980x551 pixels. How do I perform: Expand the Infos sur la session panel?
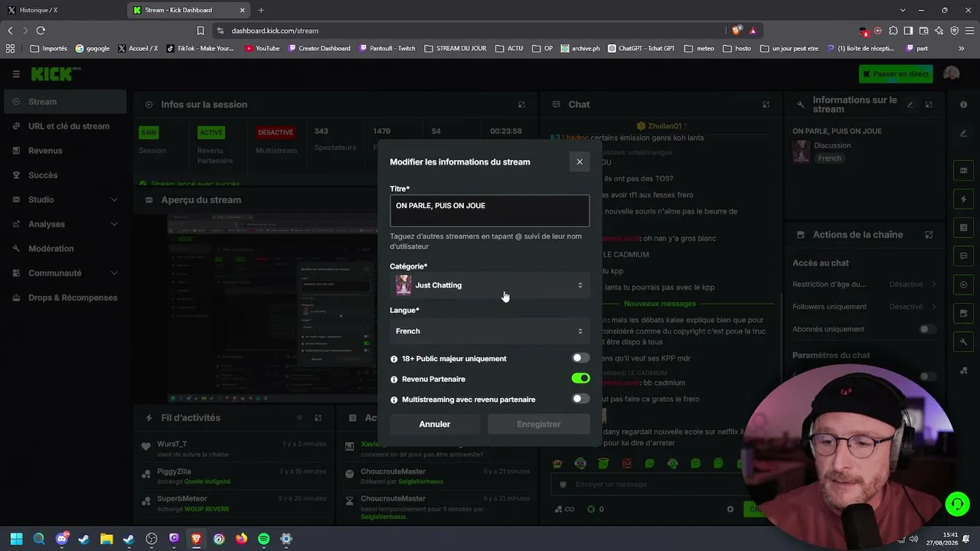(x=522, y=105)
